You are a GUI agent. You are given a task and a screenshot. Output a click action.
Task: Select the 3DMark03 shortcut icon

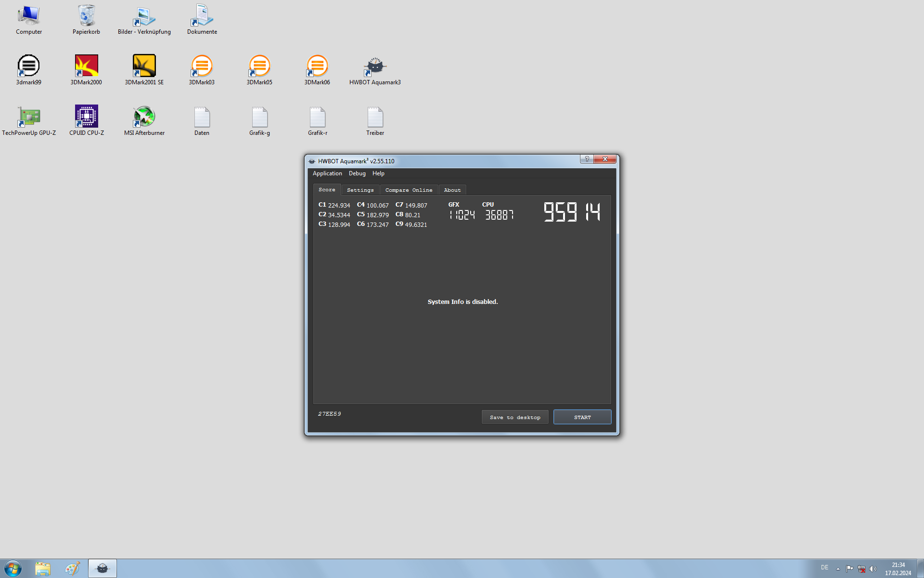point(202,70)
